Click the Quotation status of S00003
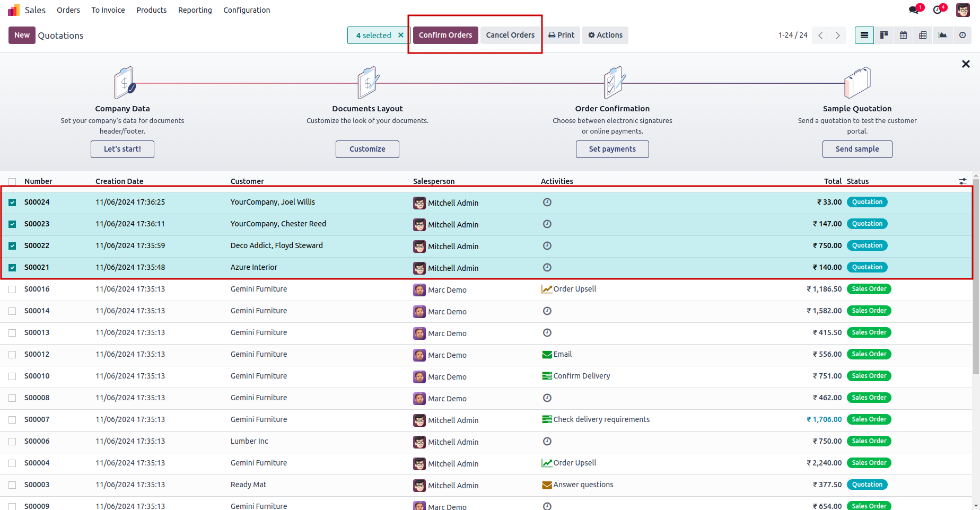This screenshot has width=980, height=510. click(x=867, y=485)
